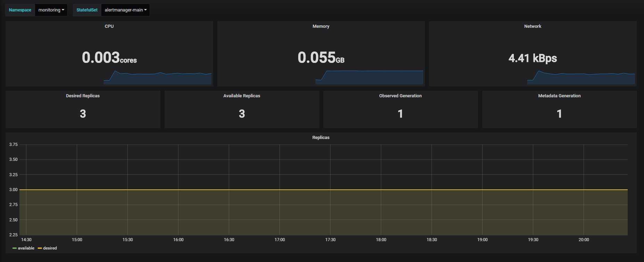The image size is (644, 262).
Task: Click the green available legend color swatch
Action: (15, 248)
